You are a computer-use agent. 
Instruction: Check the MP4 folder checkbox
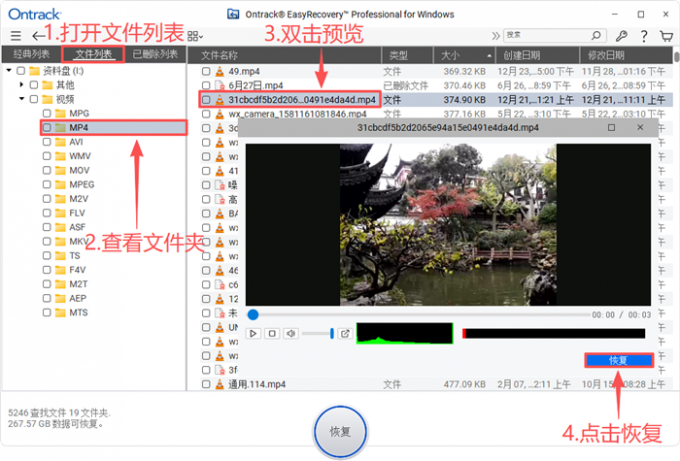coord(47,128)
